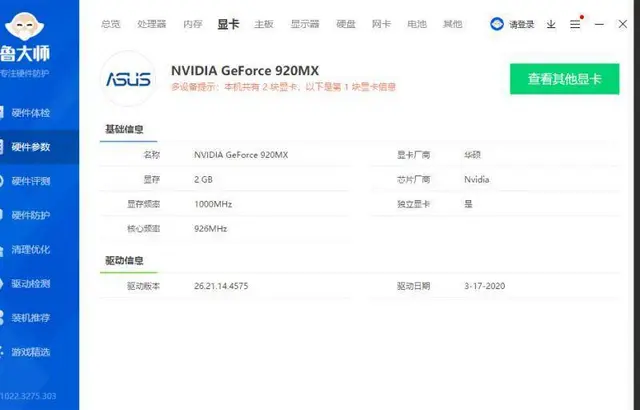
Task: Select the 基础信息 section header
Action: [124, 129]
